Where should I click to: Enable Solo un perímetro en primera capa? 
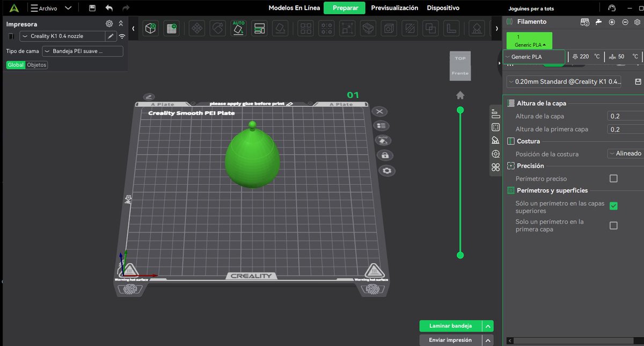click(x=613, y=226)
